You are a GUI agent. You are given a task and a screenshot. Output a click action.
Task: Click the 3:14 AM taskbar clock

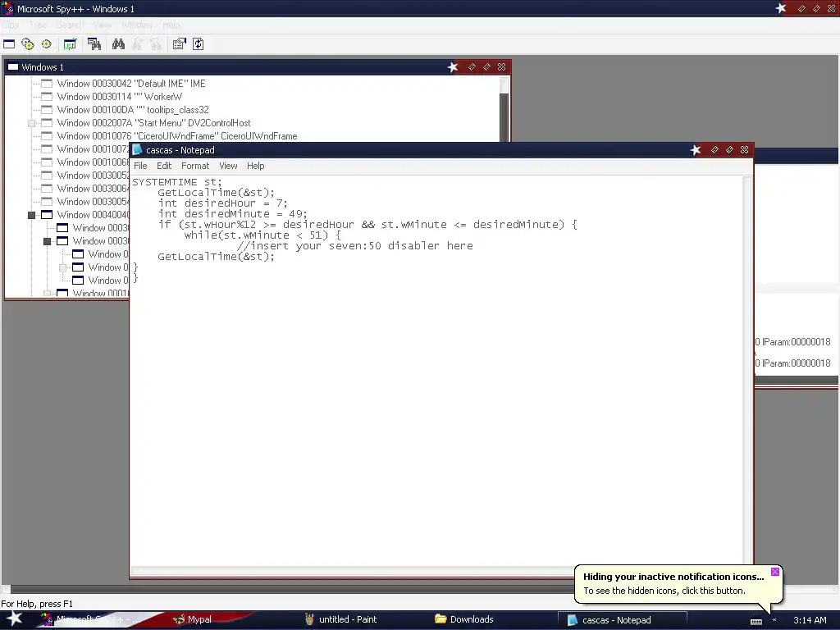(x=810, y=620)
